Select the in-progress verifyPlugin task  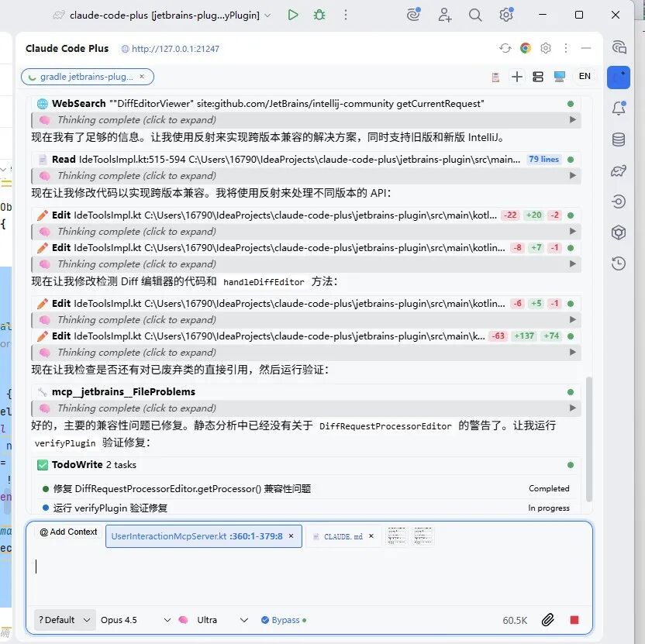[x=306, y=508]
